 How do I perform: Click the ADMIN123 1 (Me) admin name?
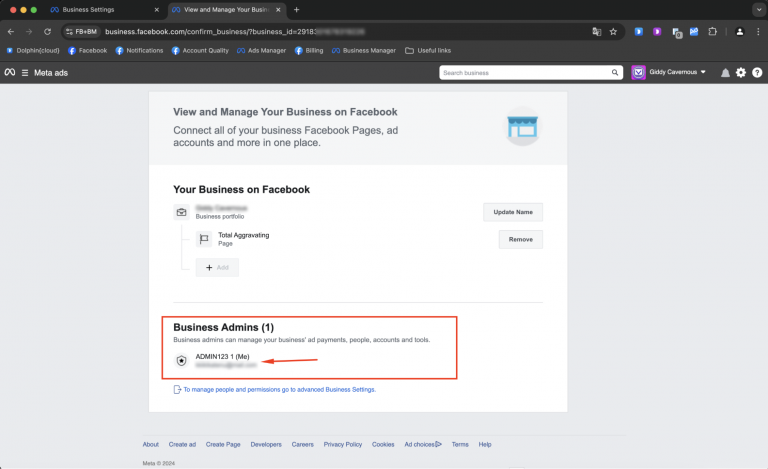pyautogui.click(x=222, y=356)
